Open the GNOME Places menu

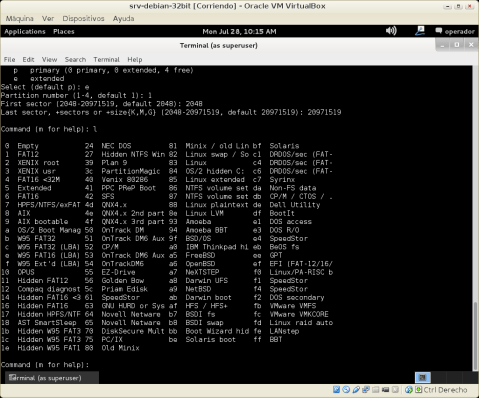tap(64, 31)
